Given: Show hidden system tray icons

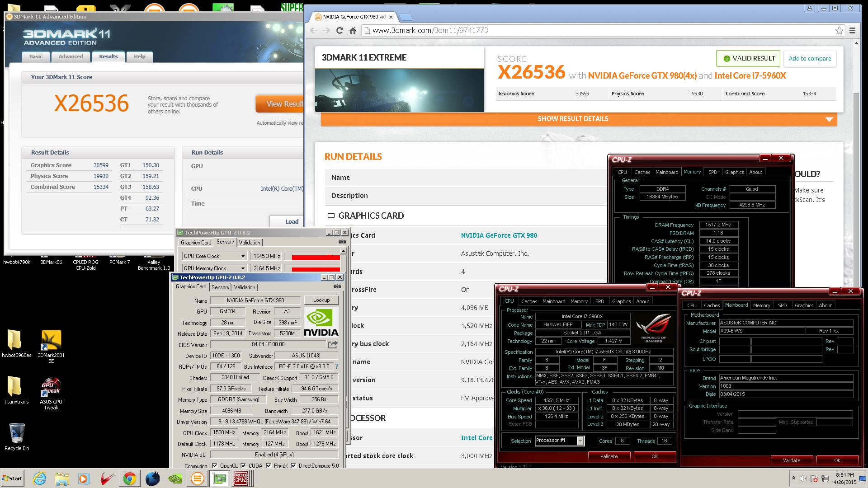Looking at the screenshot, I should click(793, 478).
